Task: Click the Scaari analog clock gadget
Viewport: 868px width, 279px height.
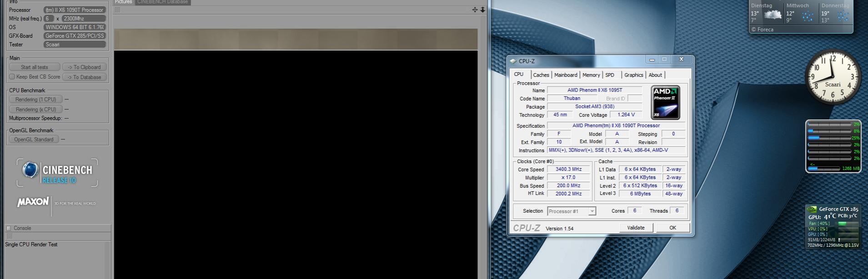Action: point(833,76)
